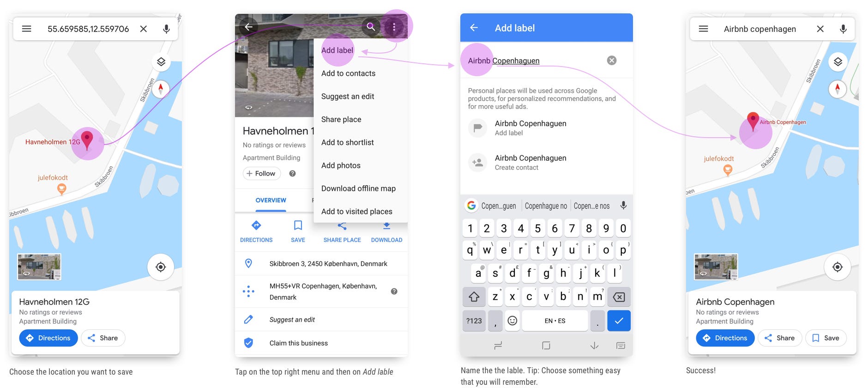The height and width of the screenshot is (388, 868).
Task: Open emoji keyboard key
Action: click(512, 321)
